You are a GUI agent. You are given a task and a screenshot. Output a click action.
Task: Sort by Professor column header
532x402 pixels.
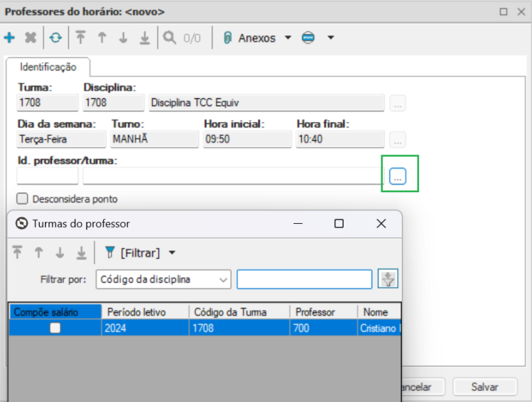coord(324,312)
